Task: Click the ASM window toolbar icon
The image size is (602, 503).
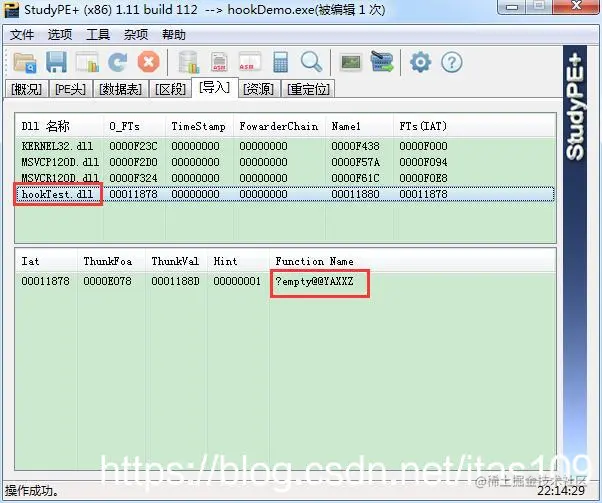Action: point(250,62)
